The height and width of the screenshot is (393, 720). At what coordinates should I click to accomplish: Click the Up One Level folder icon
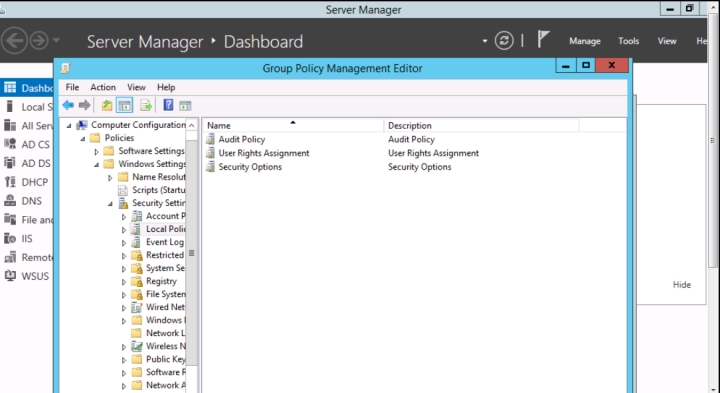[x=107, y=106]
